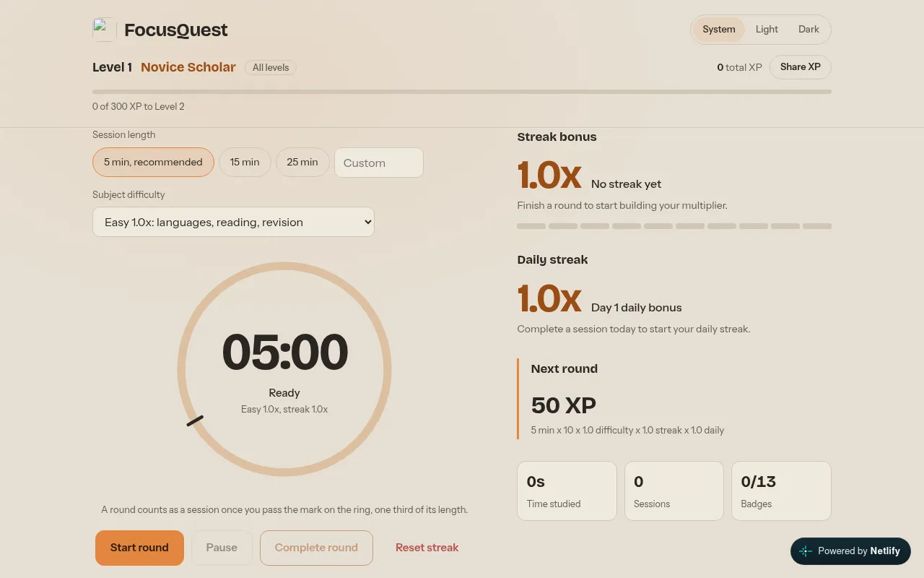Click the '0 of 300 XP to Level 2' text
The image size is (924, 578).
tap(139, 106)
